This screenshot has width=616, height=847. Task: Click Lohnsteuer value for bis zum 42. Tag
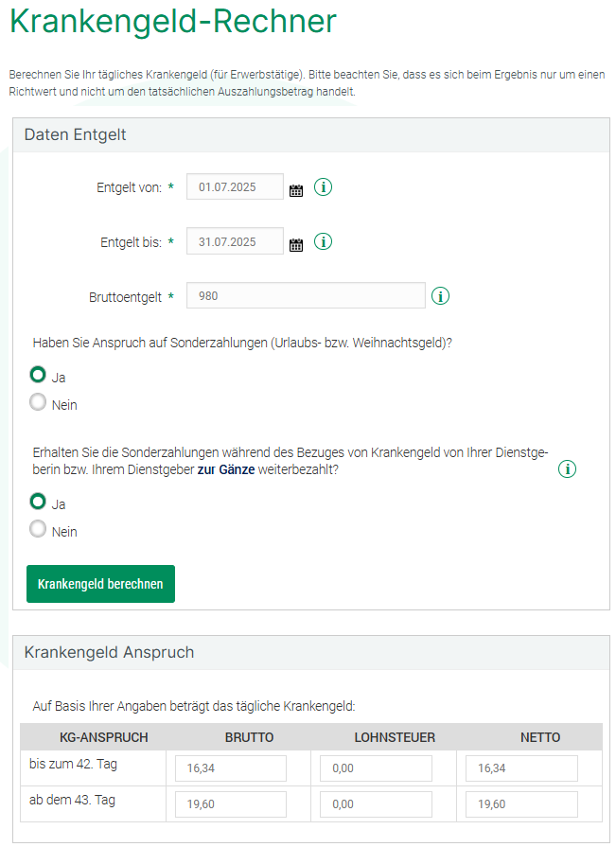coord(376,768)
